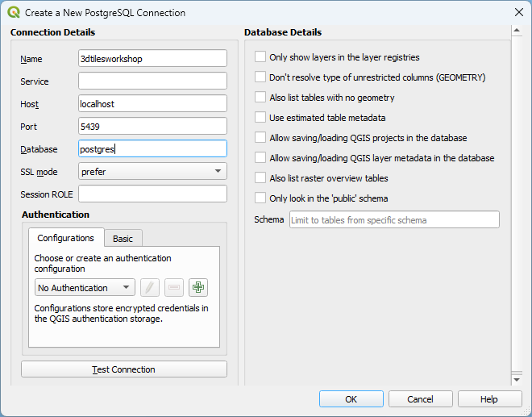This screenshot has height=417, width=532.
Task: Close the PostgreSQL connection dialog
Action: pos(519,12)
